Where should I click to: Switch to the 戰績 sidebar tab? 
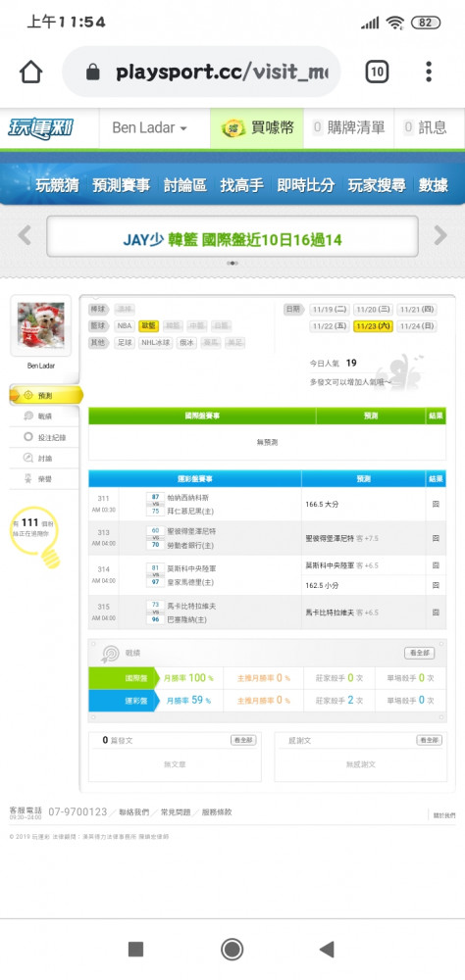point(44,416)
